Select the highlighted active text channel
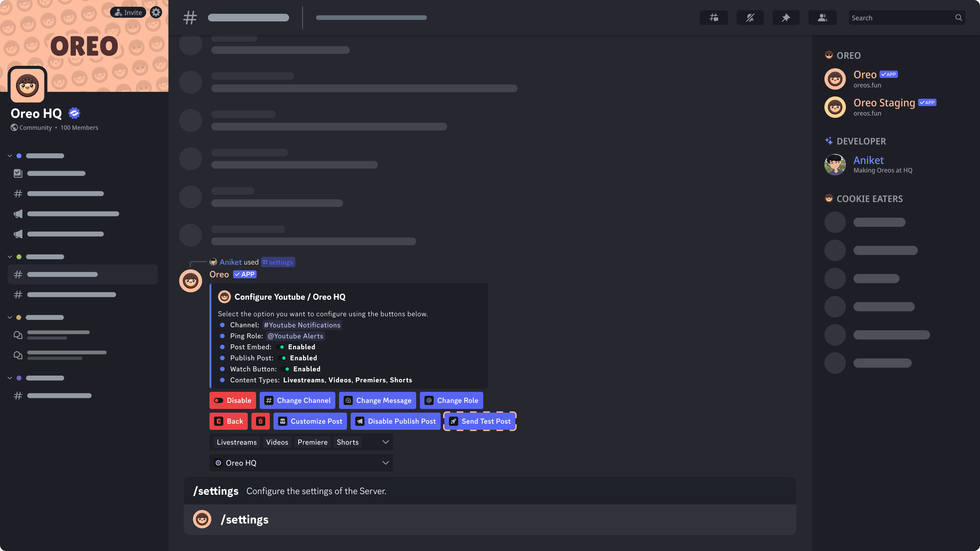 pos(83,274)
